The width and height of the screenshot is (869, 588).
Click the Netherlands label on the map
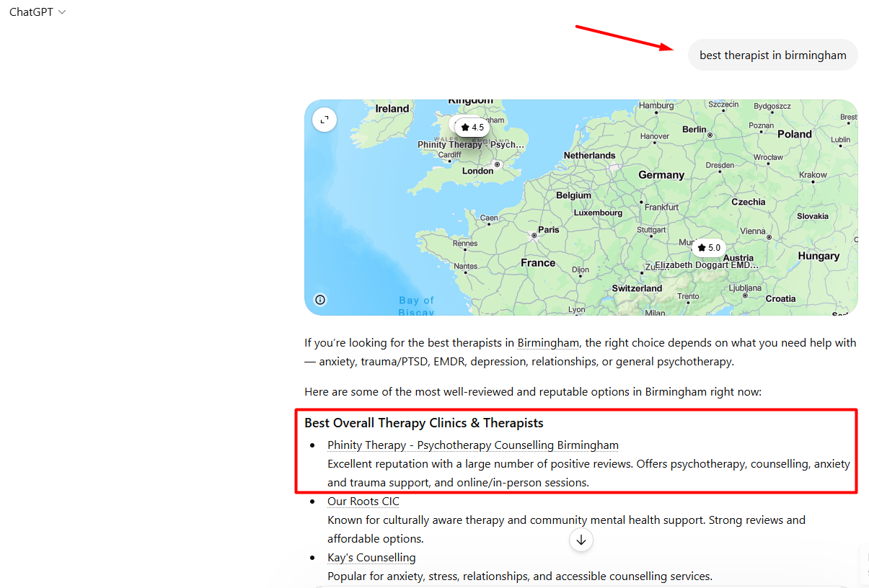(x=590, y=156)
